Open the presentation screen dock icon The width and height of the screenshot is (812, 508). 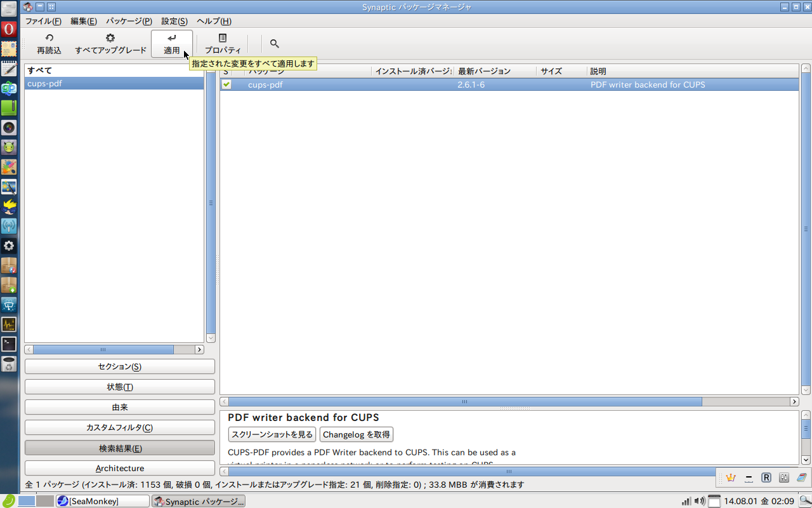pyautogui.click(x=8, y=305)
